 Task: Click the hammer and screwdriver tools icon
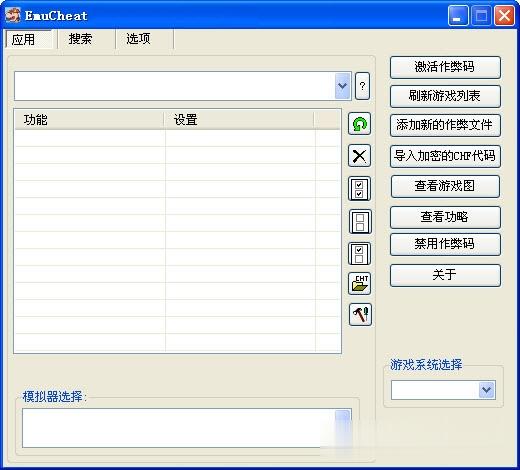(360, 315)
